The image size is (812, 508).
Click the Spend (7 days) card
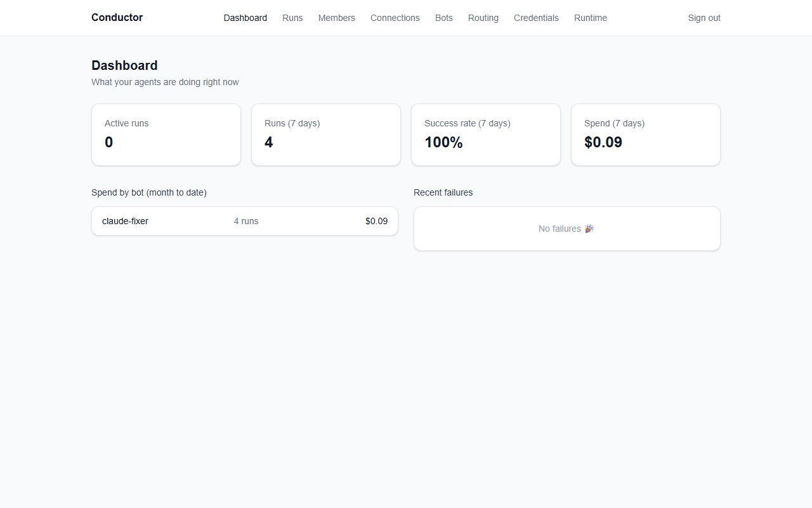pyautogui.click(x=646, y=135)
